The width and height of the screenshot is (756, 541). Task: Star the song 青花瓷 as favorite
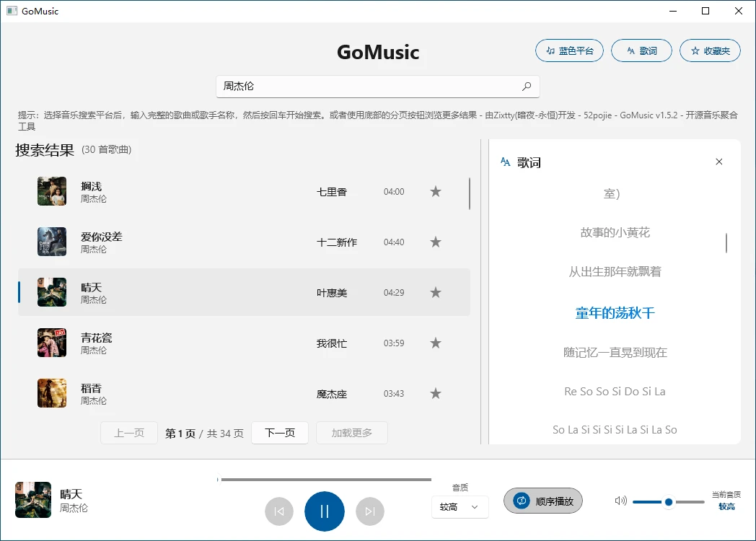click(436, 343)
